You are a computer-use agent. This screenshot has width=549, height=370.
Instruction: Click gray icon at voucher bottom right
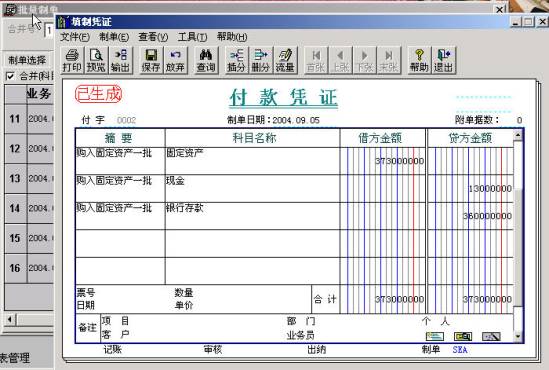pos(491,336)
